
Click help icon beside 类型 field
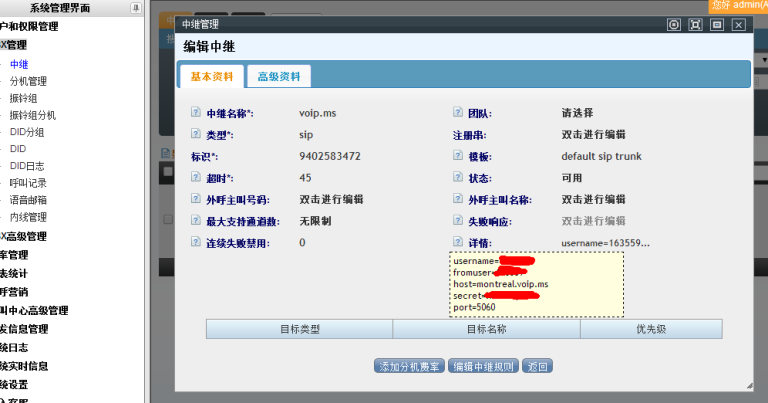tap(196, 135)
